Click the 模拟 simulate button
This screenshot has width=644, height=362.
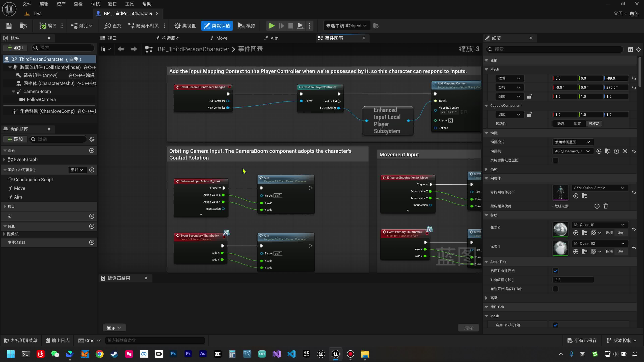point(247,26)
